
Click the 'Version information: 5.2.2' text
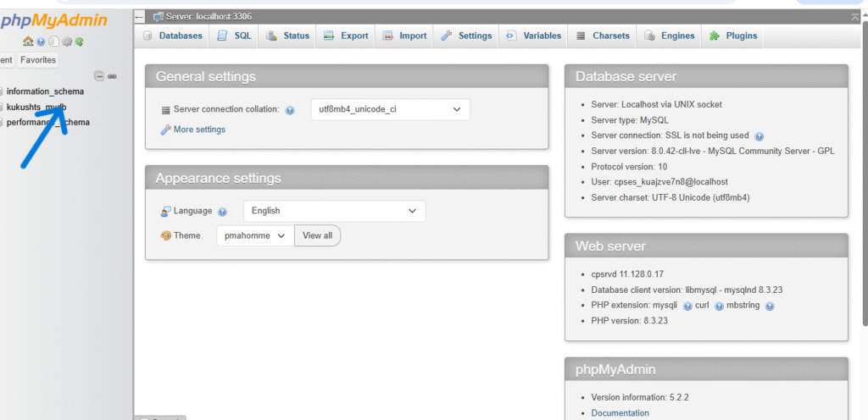pos(640,397)
